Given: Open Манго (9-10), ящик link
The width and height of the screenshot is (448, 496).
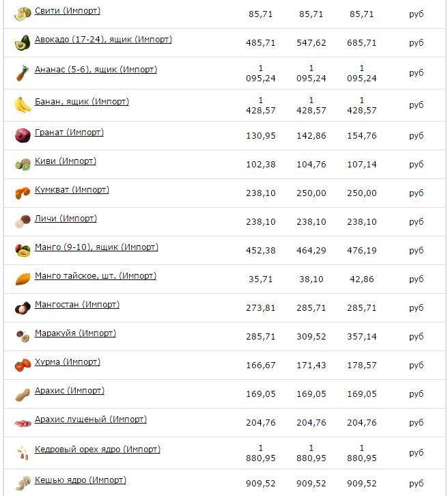Looking at the screenshot, I should (96, 247).
